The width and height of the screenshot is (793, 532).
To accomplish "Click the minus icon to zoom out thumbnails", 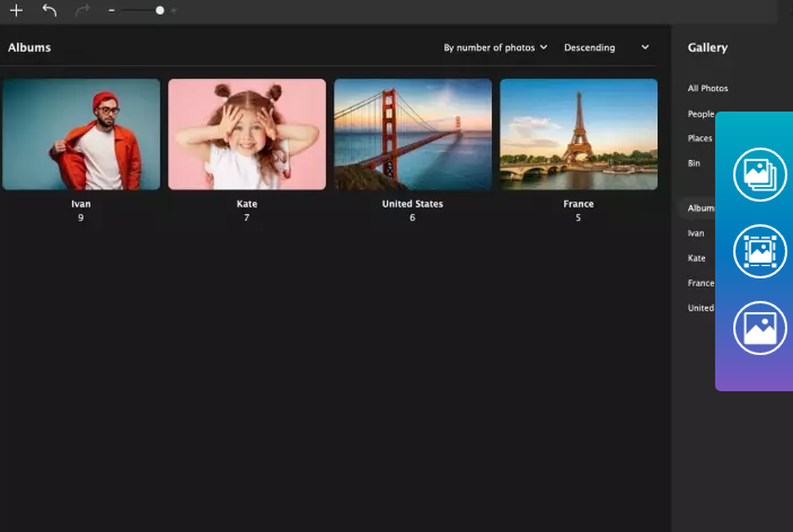I will tap(112, 10).
